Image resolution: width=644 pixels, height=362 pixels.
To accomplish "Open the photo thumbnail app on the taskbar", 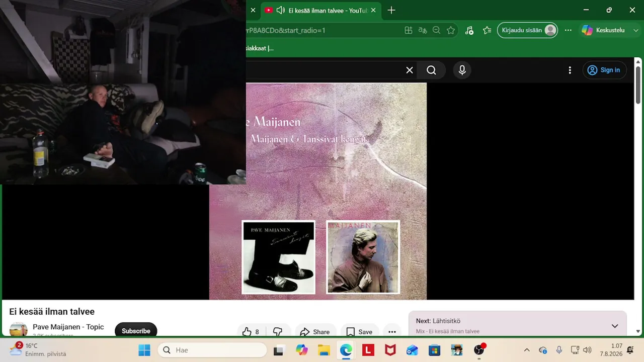I will click(457, 350).
